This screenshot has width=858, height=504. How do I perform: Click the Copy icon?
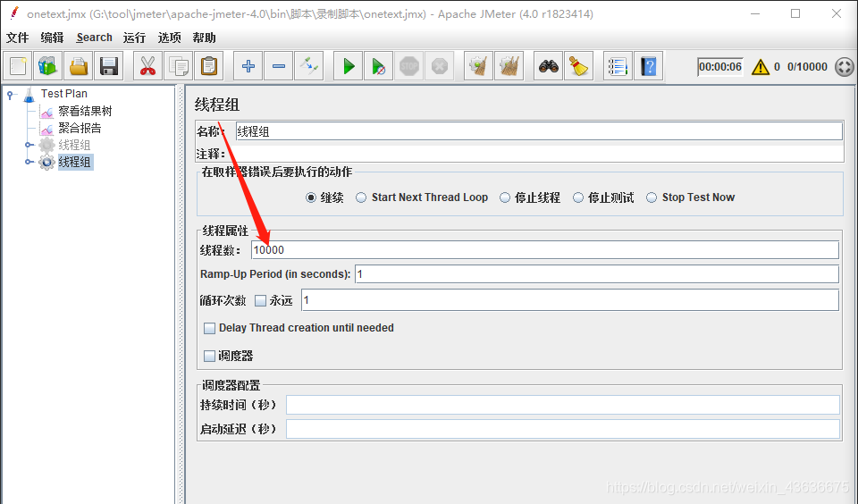coord(179,66)
